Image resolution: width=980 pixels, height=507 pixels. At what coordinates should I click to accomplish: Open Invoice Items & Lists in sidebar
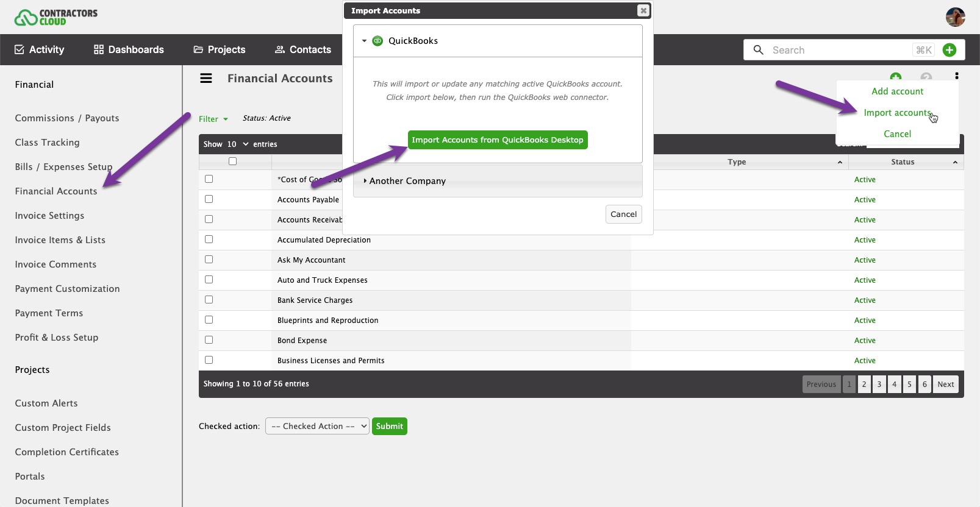click(x=60, y=240)
